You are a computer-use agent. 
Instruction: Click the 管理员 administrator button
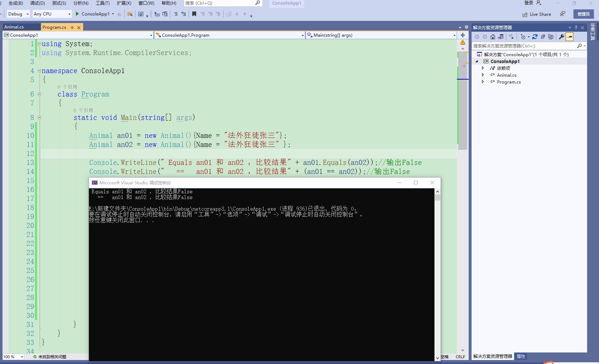point(584,14)
